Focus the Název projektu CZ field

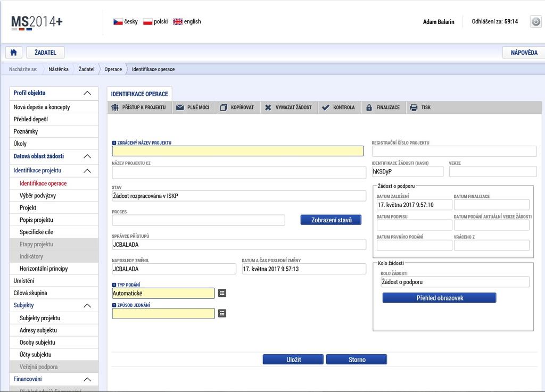click(x=239, y=172)
